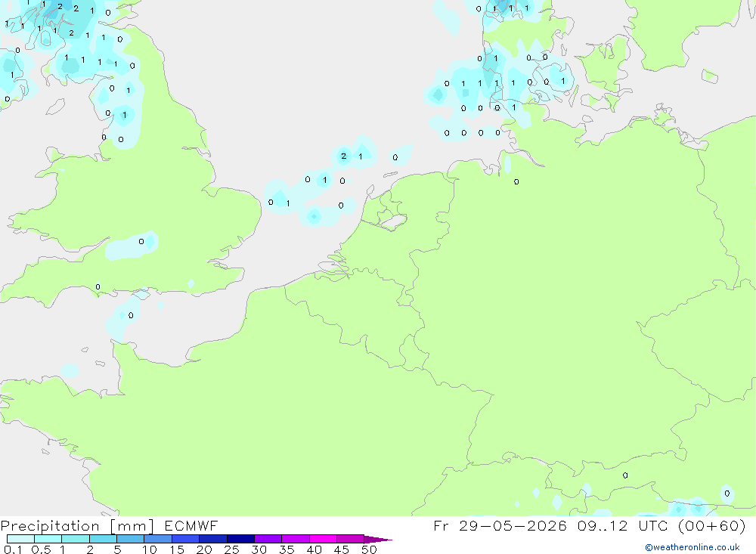Click the 5–10 mm legend color box
This screenshot has width=756, height=554.
(131, 539)
